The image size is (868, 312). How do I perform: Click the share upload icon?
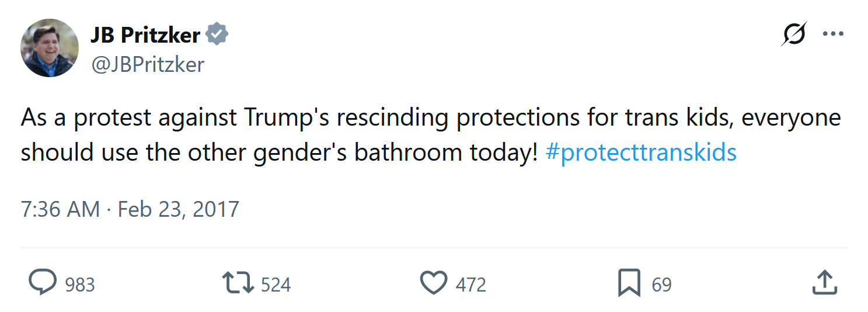[825, 283]
